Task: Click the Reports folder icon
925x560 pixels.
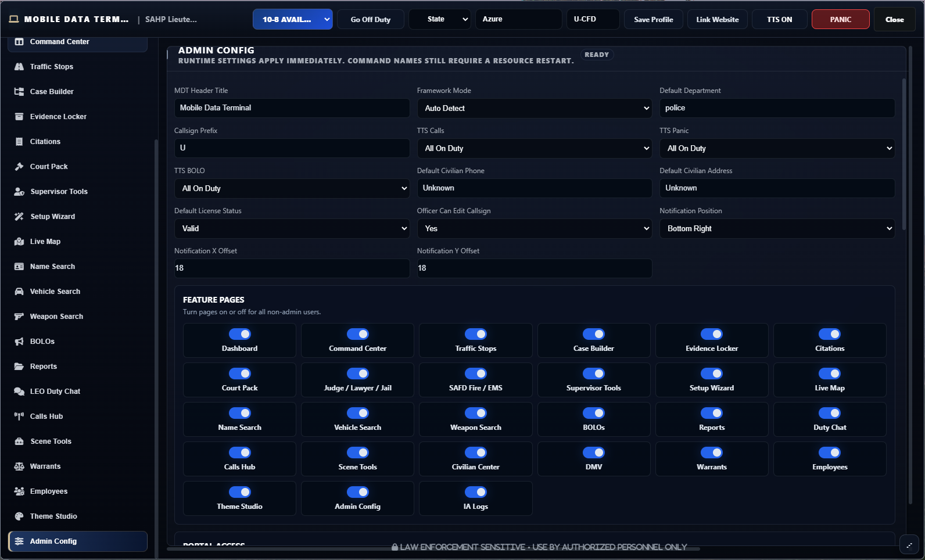Action: [19, 367]
